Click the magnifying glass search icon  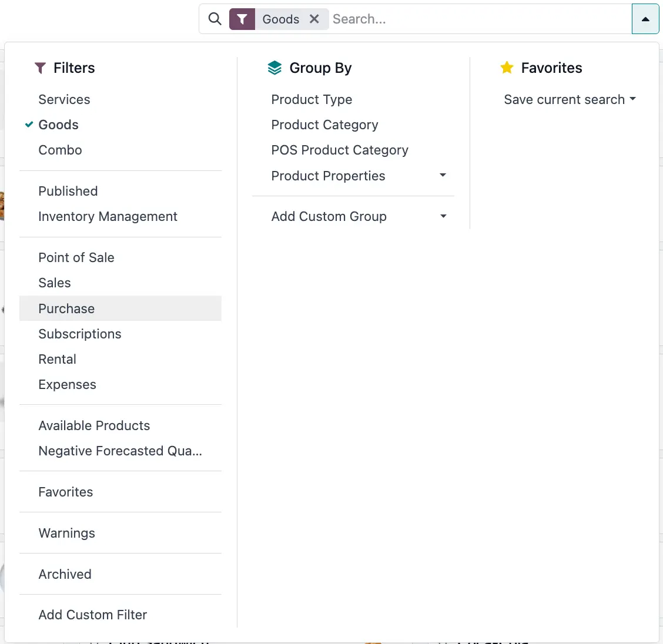(x=215, y=19)
